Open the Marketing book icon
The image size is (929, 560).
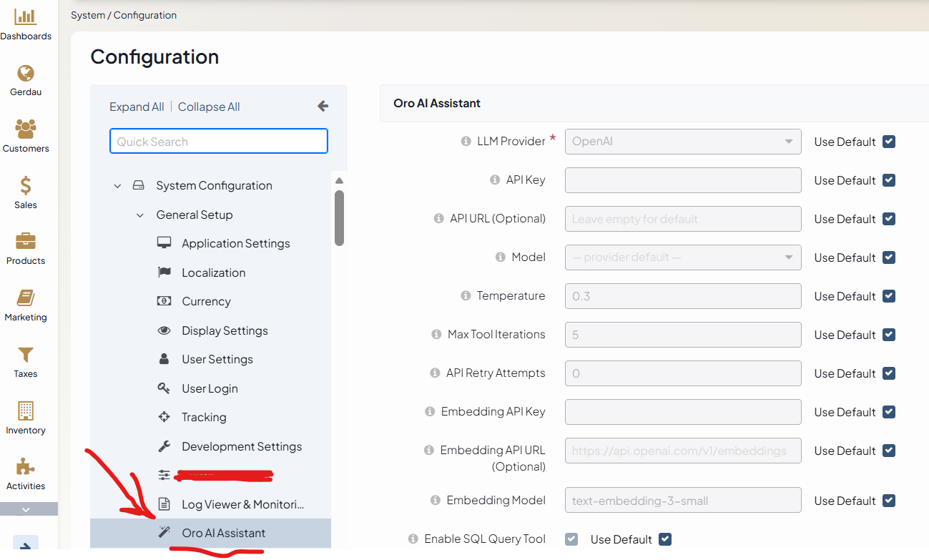click(26, 298)
